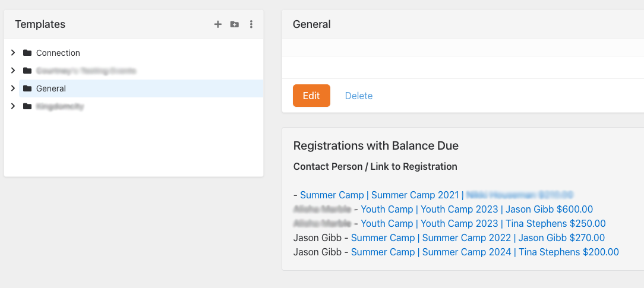Expand the second blurred folder chevron

pos(13,71)
